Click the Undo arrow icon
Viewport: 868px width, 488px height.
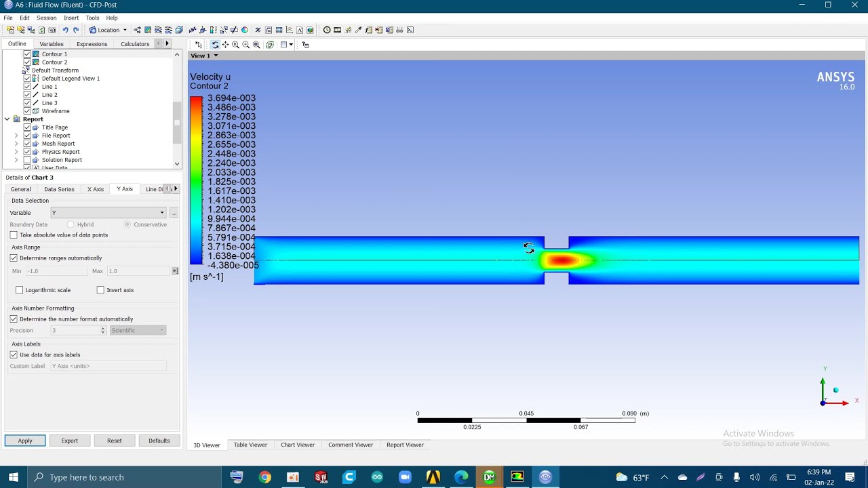(x=65, y=30)
